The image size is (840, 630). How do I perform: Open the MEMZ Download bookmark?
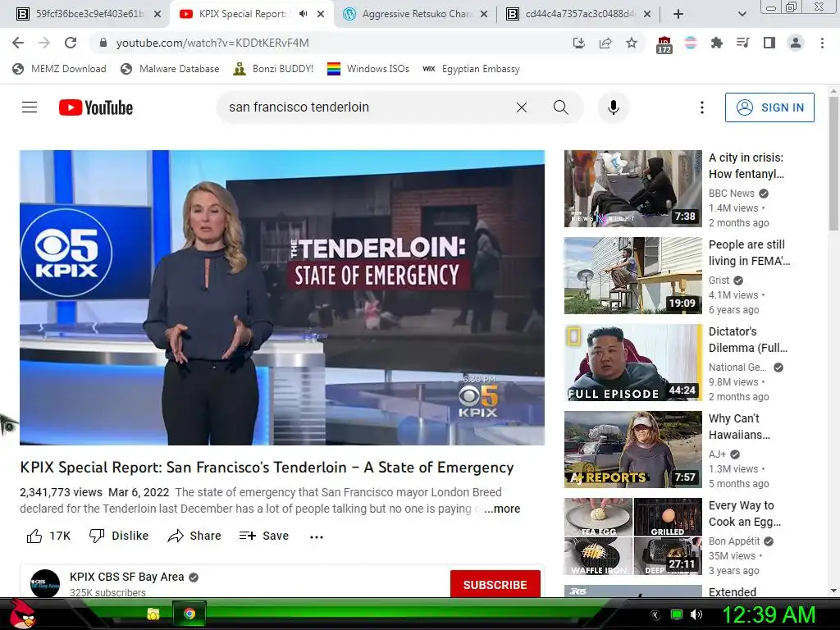59,69
